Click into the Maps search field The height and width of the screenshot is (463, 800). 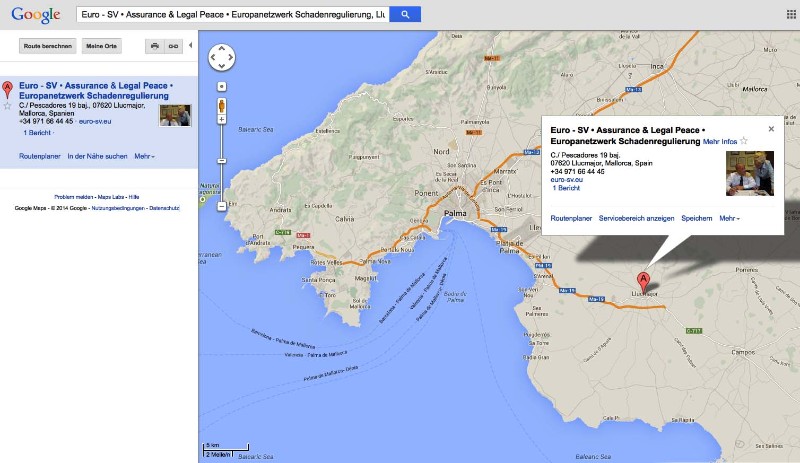[x=233, y=14]
